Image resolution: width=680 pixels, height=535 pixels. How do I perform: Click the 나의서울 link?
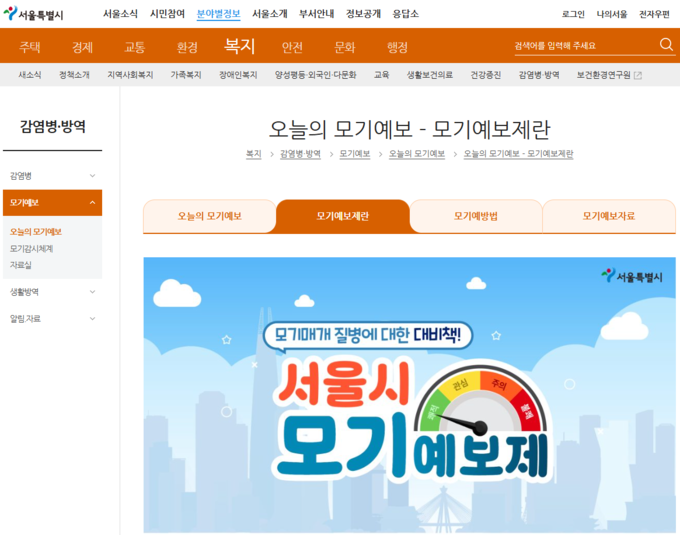[611, 14]
